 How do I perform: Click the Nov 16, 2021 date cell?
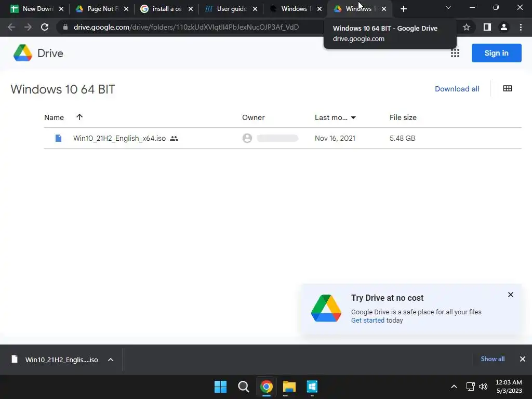[335, 138]
